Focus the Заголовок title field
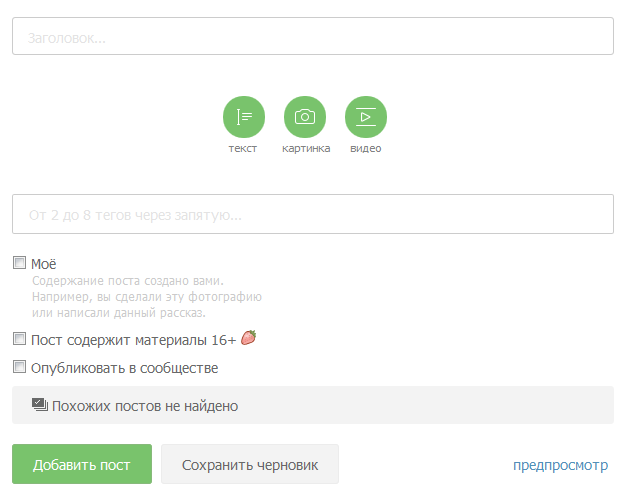This screenshot has height=495, width=628. coord(313,36)
